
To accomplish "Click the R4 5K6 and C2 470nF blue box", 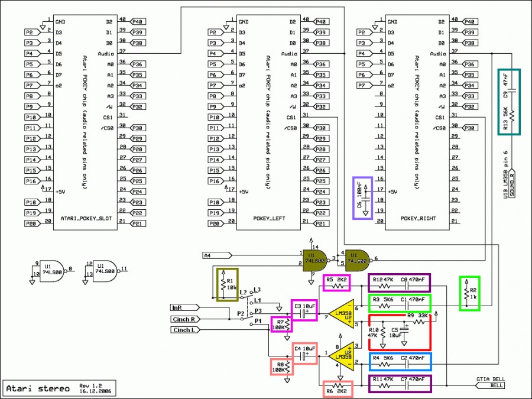I will [x=400, y=361].
